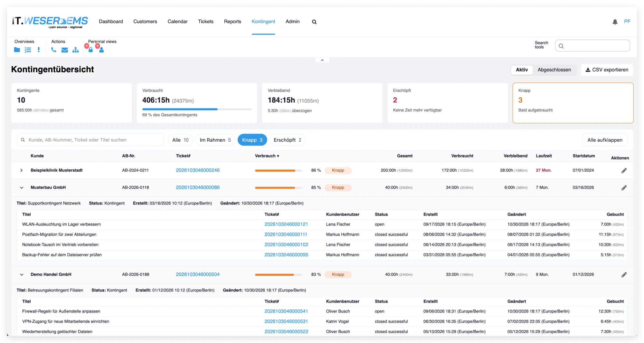The width and height of the screenshot is (644, 343).
Task: Filter by Alle 10 contingents
Action: [x=180, y=140]
